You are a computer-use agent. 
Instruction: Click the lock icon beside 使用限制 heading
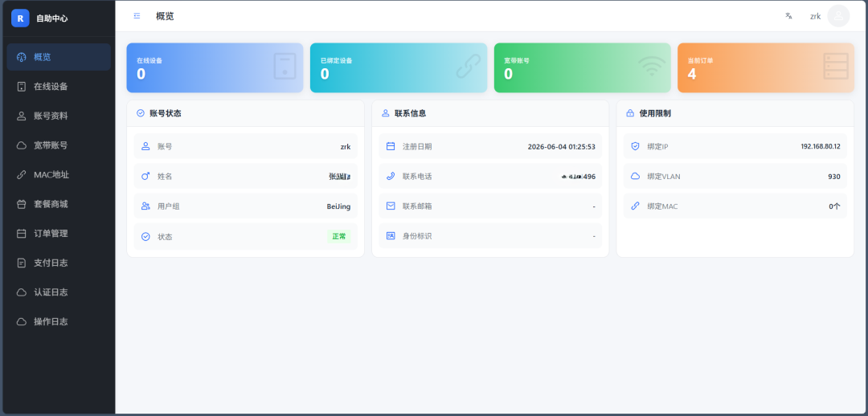pos(630,113)
